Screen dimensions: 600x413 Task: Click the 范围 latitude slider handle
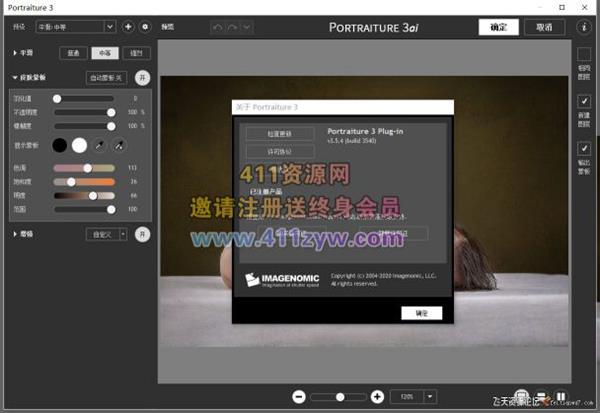[111, 209]
